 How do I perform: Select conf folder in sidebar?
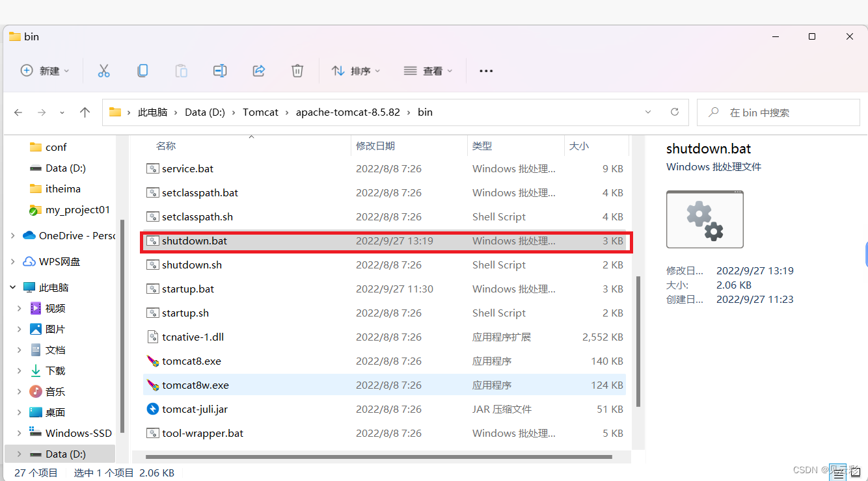click(56, 147)
